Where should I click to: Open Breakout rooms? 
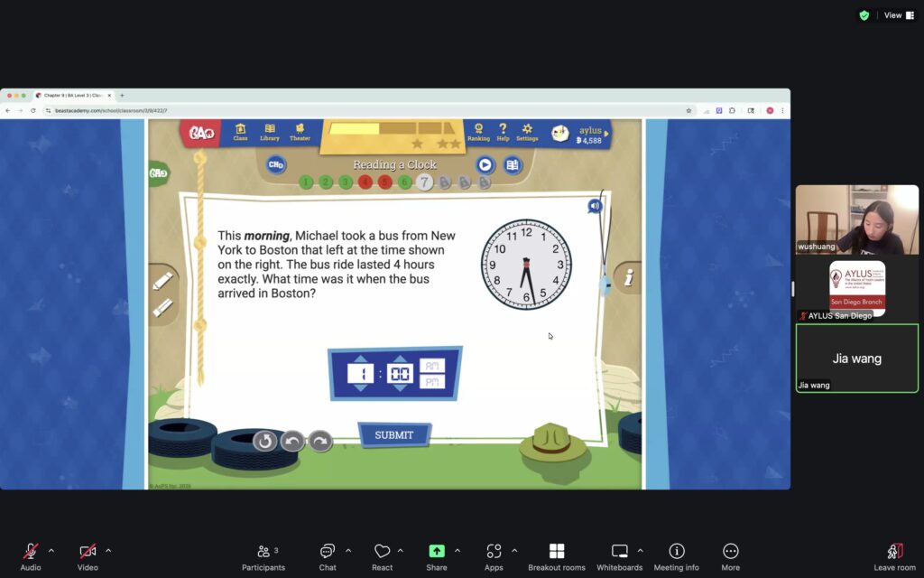[556, 552]
